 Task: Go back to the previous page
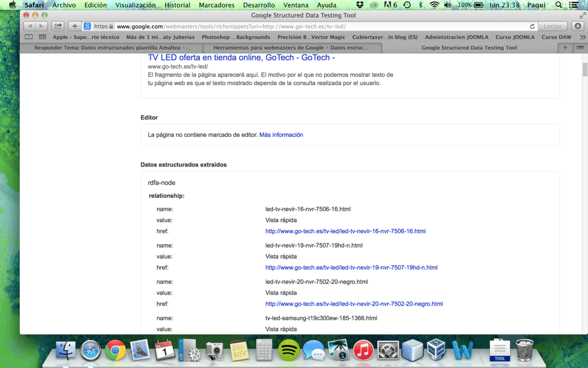[x=29, y=26]
